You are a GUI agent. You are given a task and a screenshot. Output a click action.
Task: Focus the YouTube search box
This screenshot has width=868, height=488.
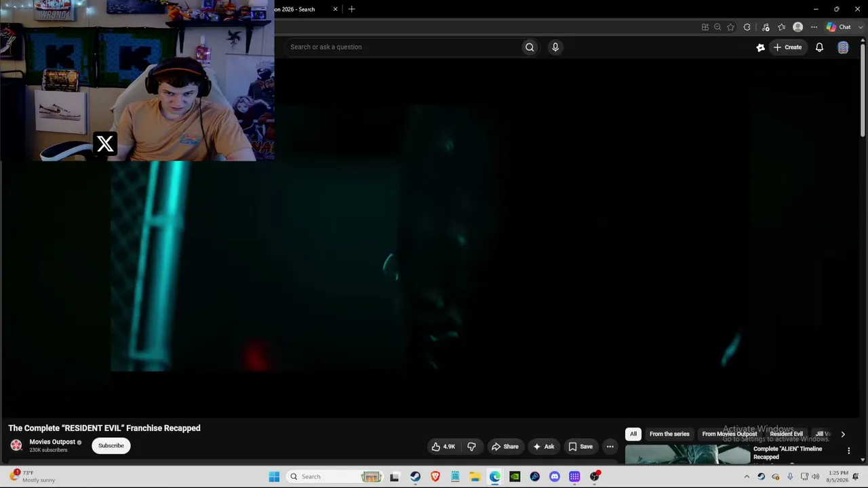[x=403, y=47]
